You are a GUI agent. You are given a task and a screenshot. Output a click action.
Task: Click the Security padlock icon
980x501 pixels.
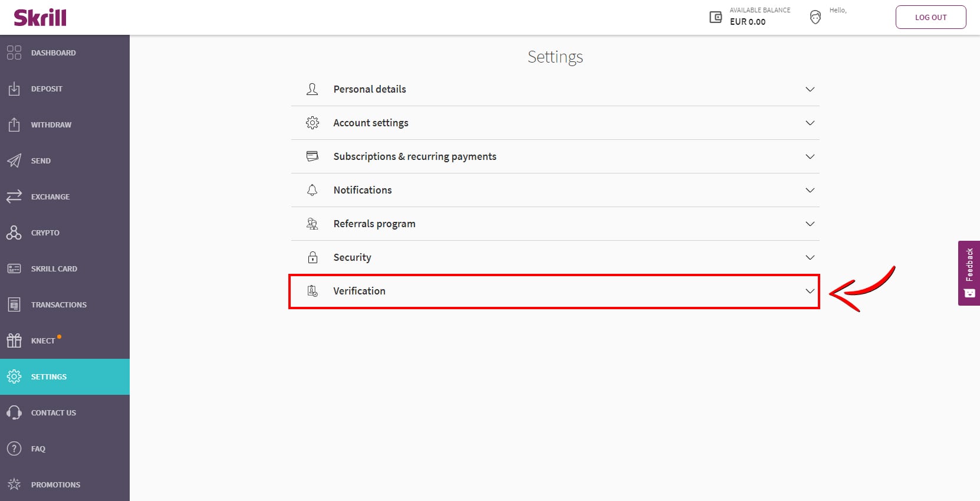313,257
